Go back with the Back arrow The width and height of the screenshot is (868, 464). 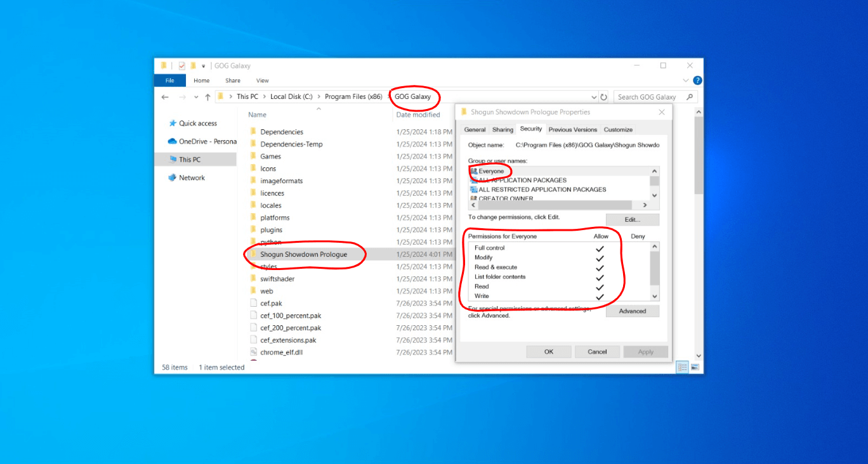tap(165, 97)
